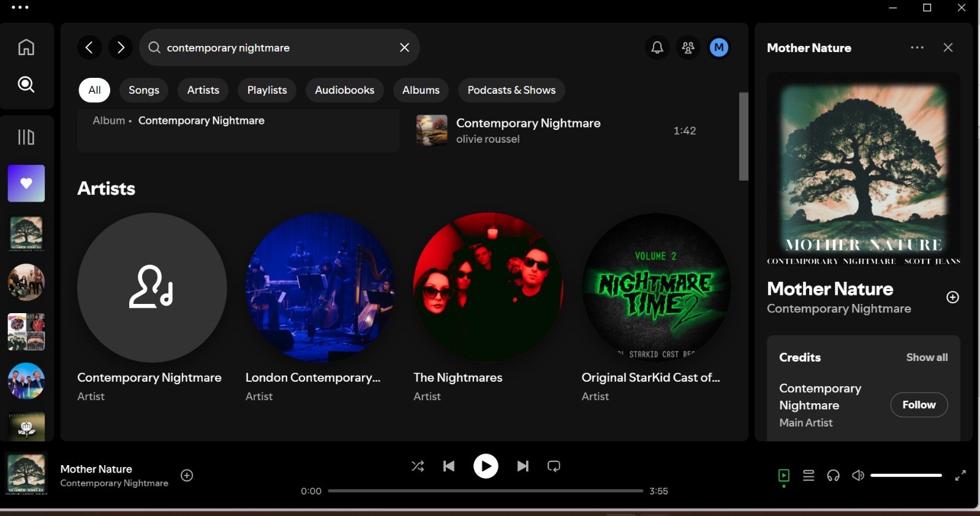Open Your Library icon
980x516 pixels.
pos(26,137)
